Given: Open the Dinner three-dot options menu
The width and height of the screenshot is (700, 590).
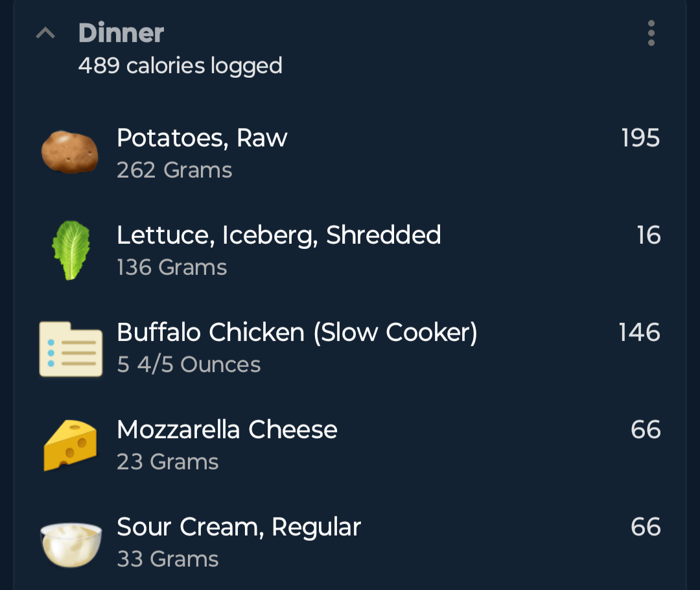Looking at the screenshot, I should click(651, 33).
